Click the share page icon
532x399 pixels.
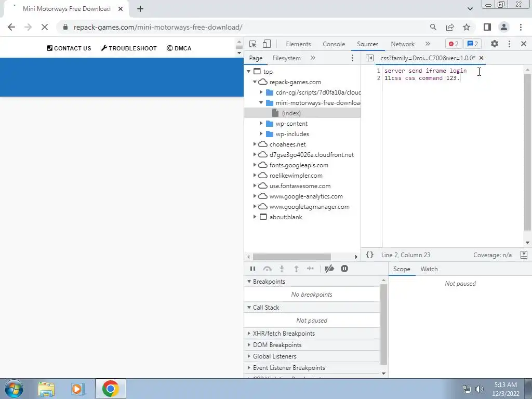click(x=450, y=27)
